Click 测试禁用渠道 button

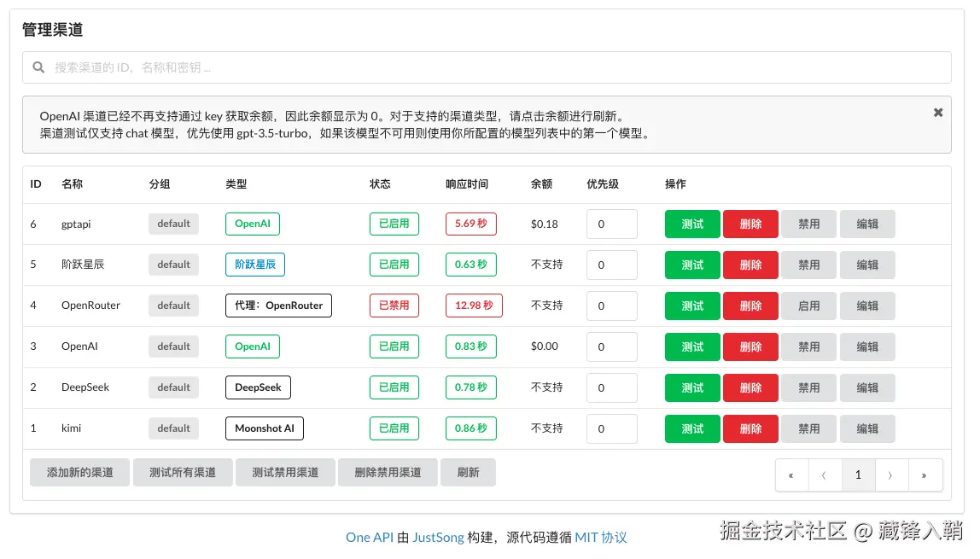click(285, 473)
